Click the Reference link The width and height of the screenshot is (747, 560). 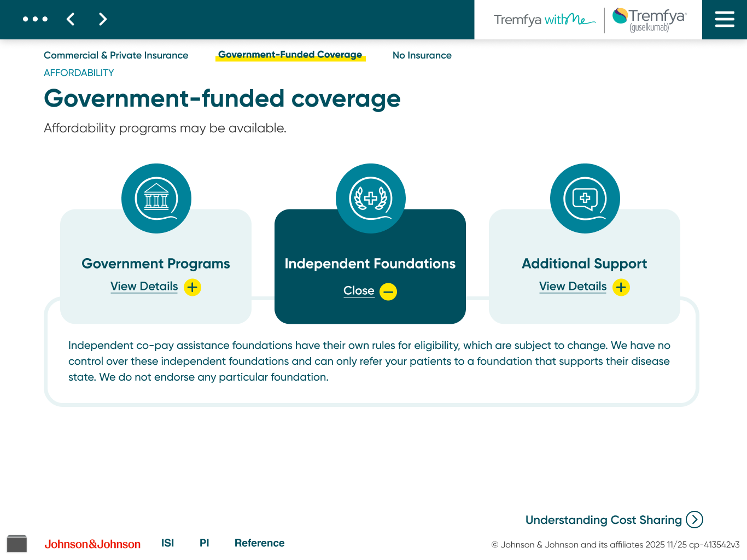(x=259, y=543)
